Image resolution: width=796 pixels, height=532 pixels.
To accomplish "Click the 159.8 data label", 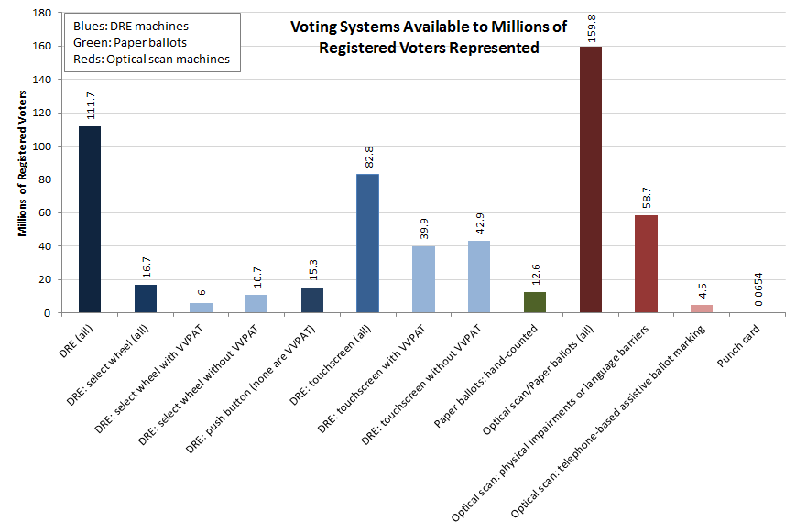I will [591, 28].
